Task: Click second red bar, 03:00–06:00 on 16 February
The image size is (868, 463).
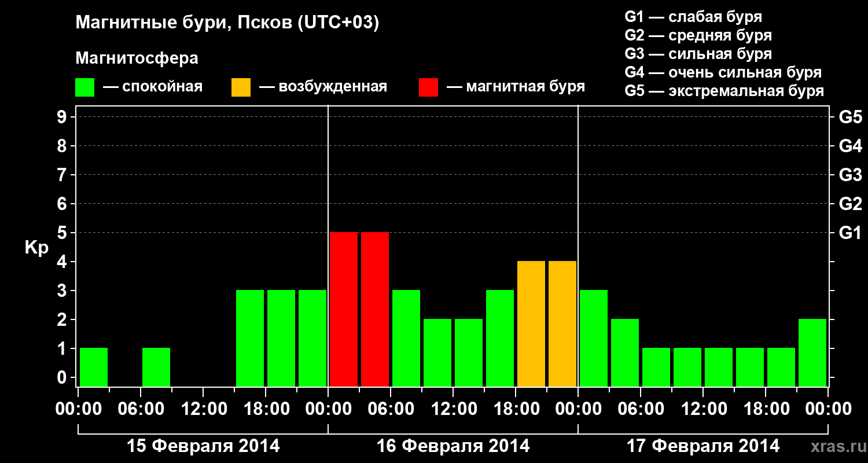Action: 375,309
